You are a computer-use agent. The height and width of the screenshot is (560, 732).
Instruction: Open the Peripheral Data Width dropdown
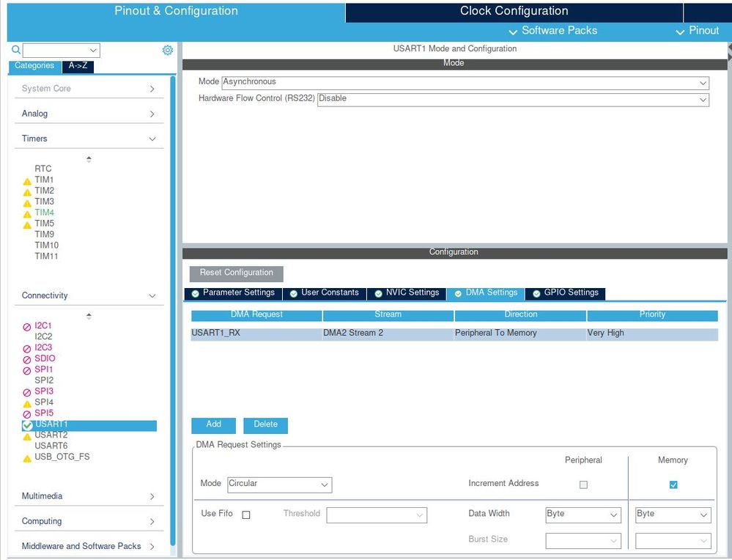tap(583, 515)
